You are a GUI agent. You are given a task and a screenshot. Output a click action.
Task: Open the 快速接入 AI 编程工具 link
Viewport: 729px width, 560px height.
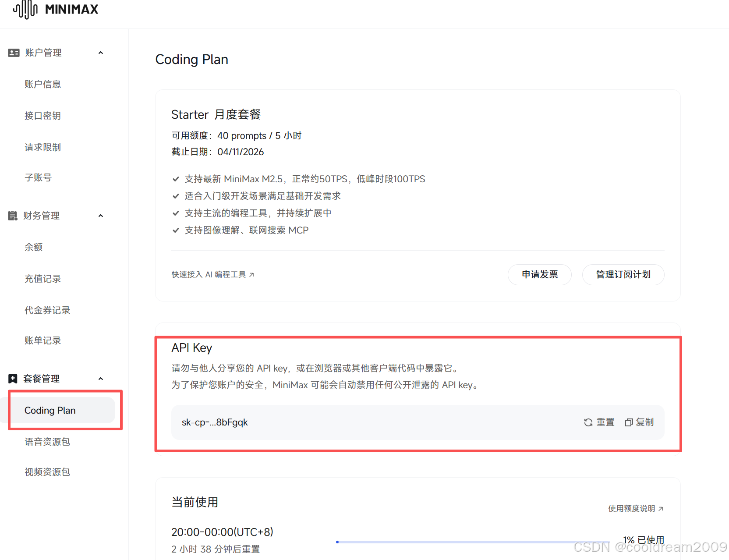[213, 275]
